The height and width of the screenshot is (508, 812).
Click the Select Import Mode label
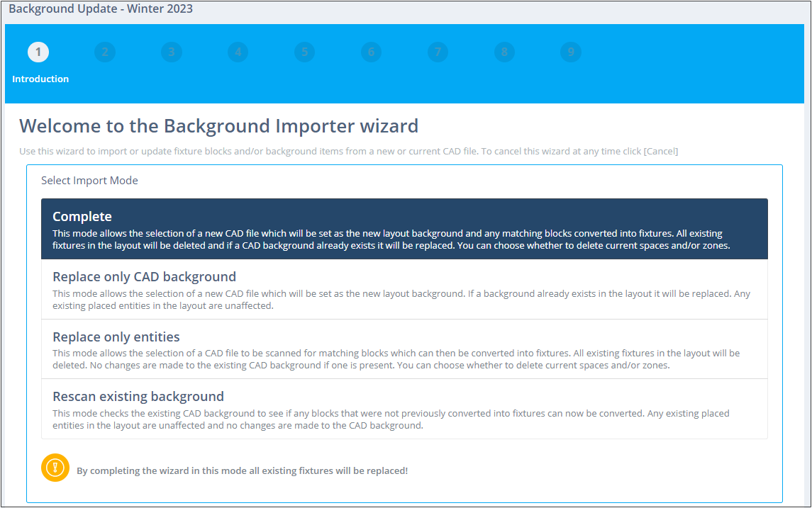tap(89, 181)
